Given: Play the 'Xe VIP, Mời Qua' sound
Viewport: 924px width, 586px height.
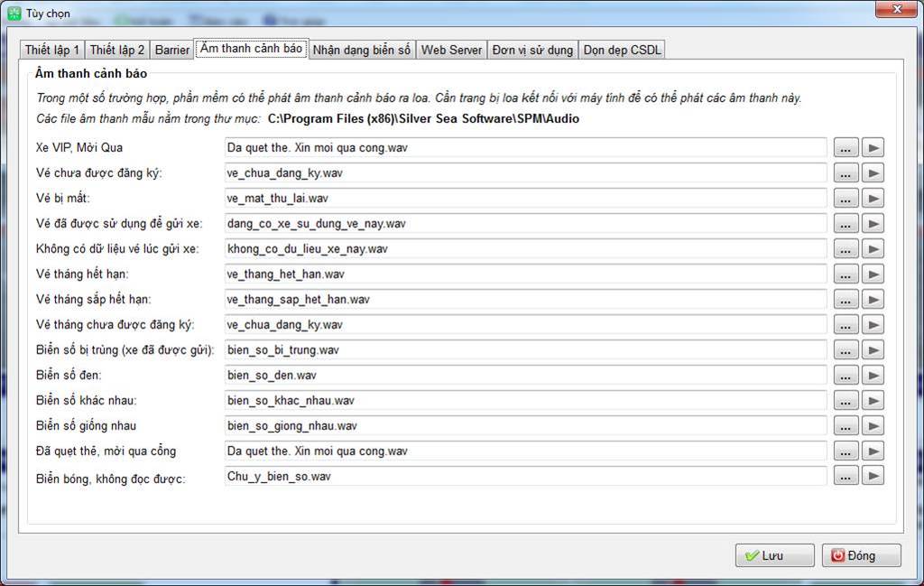Looking at the screenshot, I should (873, 147).
